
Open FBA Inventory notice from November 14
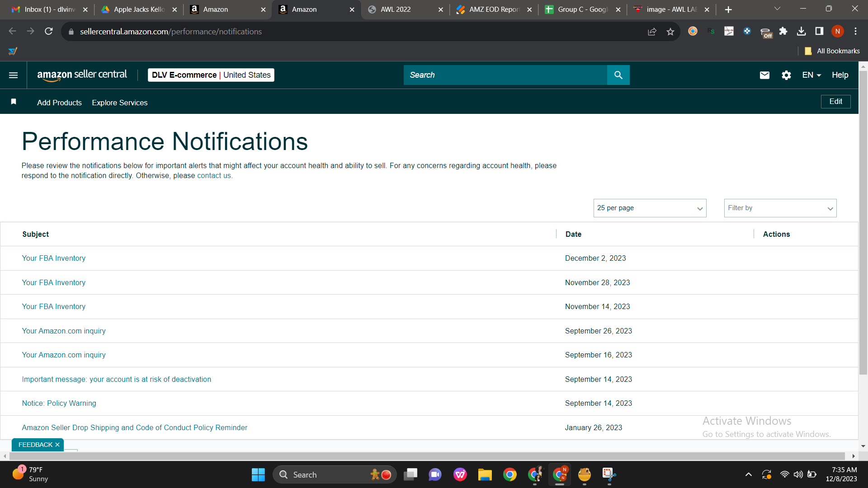(54, 306)
